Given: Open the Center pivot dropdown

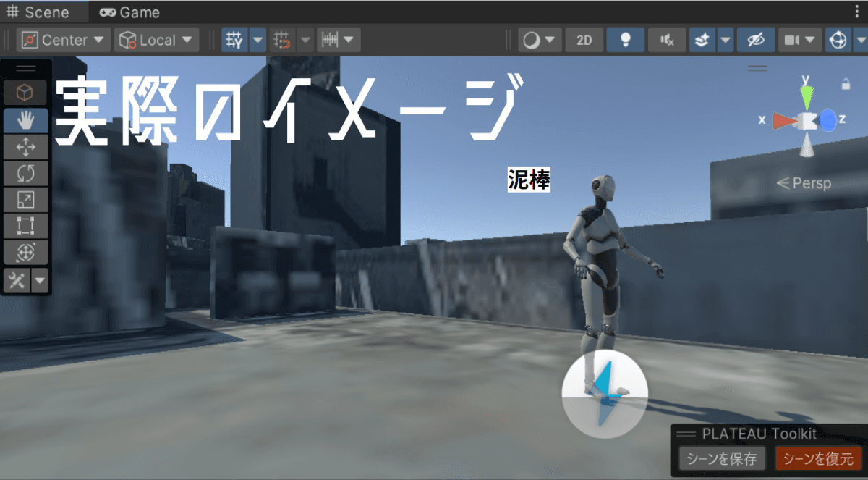Looking at the screenshot, I should pyautogui.click(x=64, y=41).
